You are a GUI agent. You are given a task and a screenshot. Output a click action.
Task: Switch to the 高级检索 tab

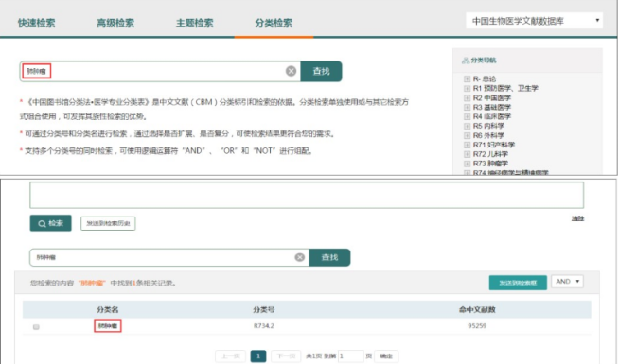(x=115, y=23)
